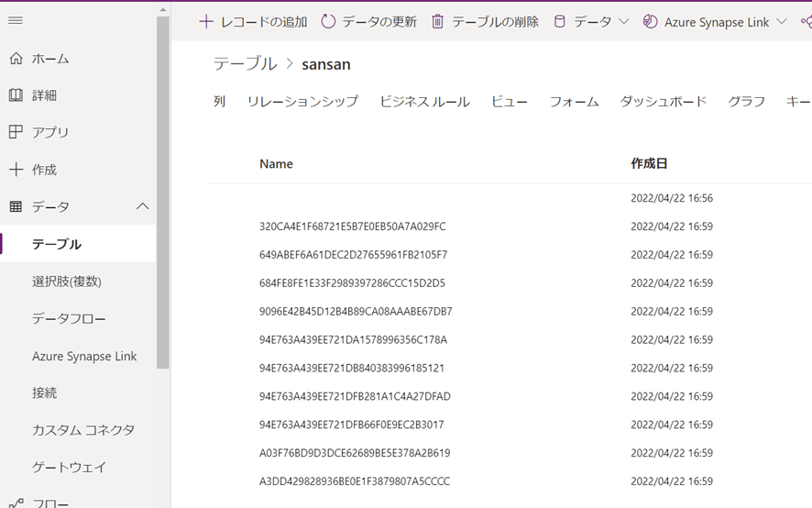Switch to リレーションシップ tab
812x508 pixels.
(x=302, y=102)
